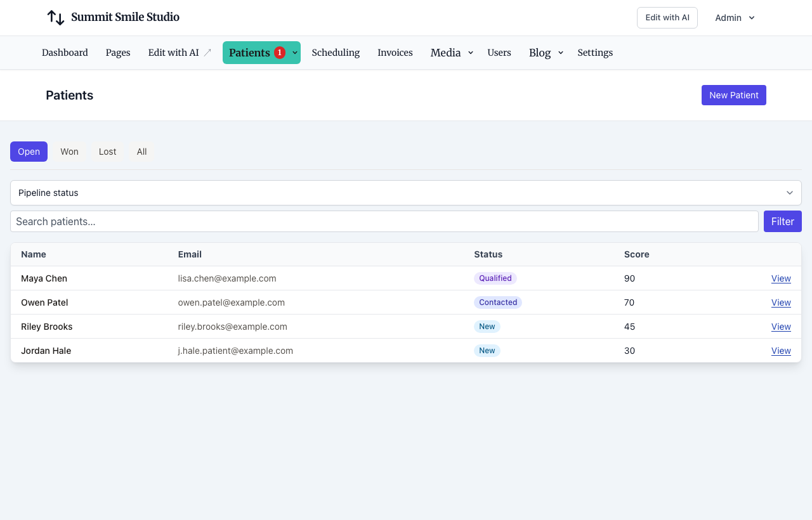This screenshot has height=520, width=812.
Task: Click Riley Brooks's New status badge
Action: pos(487,327)
